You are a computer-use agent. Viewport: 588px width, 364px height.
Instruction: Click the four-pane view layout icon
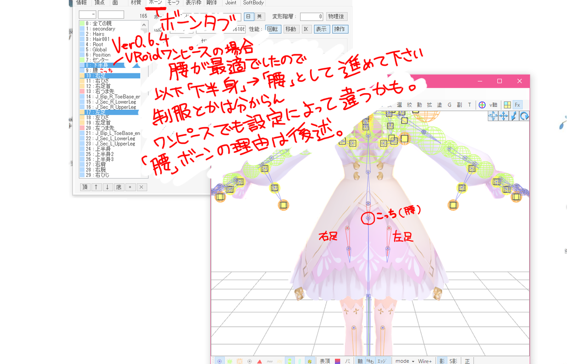(507, 105)
